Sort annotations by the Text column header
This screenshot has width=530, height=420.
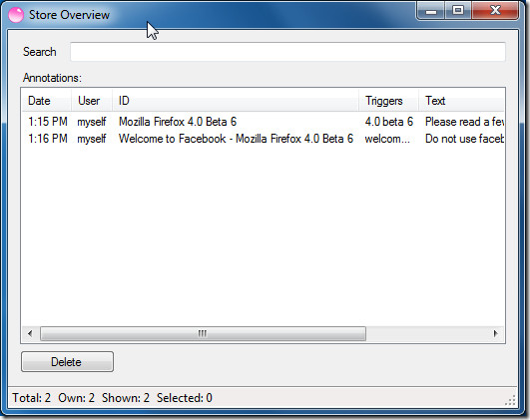pos(461,101)
